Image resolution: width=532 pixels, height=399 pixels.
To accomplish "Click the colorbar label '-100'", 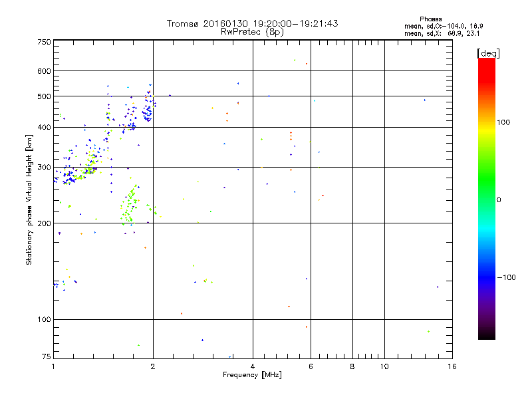I will (x=506, y=277).
